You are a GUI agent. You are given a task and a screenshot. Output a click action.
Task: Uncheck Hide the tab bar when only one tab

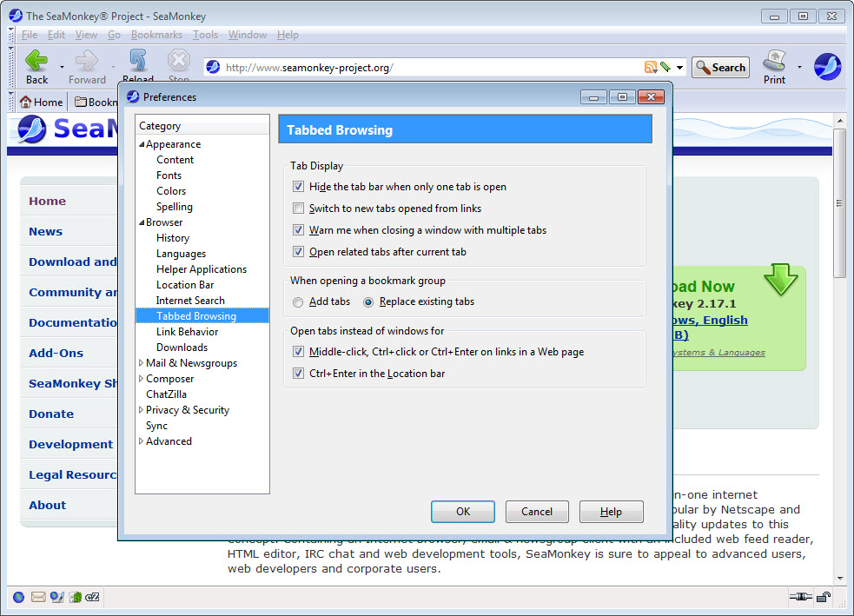coord(298,186)
